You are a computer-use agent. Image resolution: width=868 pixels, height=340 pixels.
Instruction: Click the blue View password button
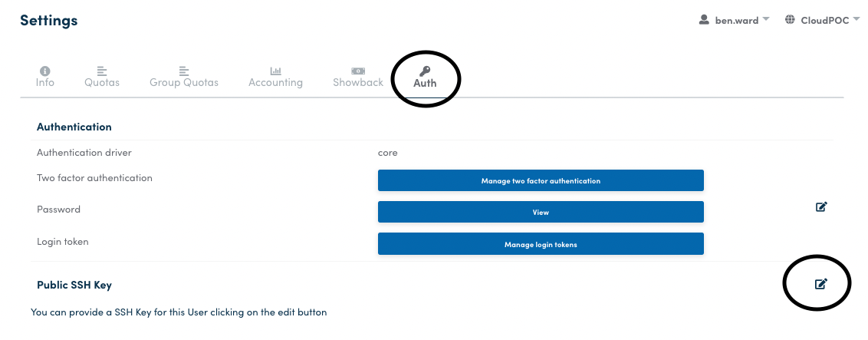click(541, 212)
